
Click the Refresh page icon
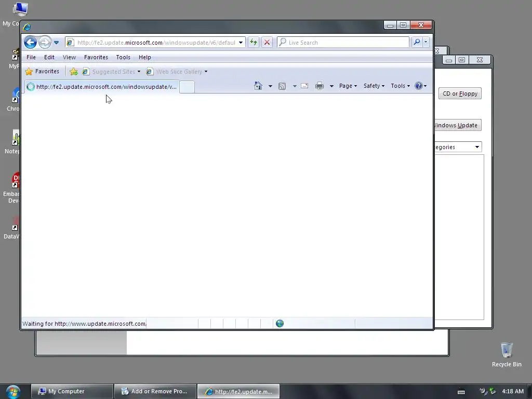(x=253, y=43)
